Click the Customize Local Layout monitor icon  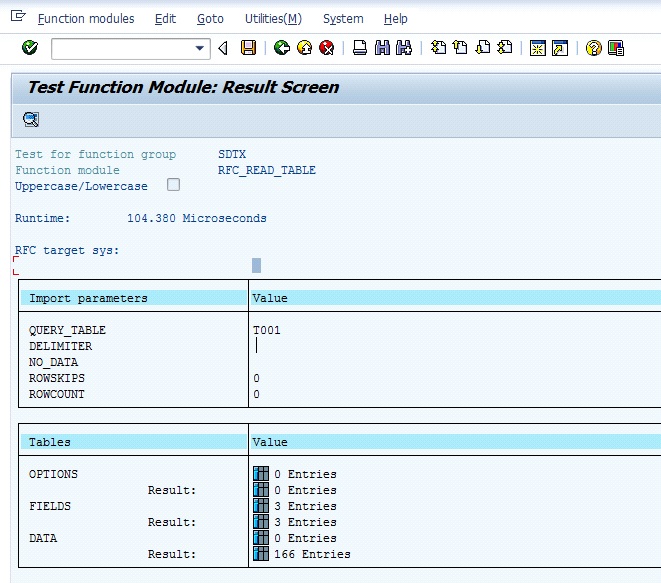(x=616, y=48)
